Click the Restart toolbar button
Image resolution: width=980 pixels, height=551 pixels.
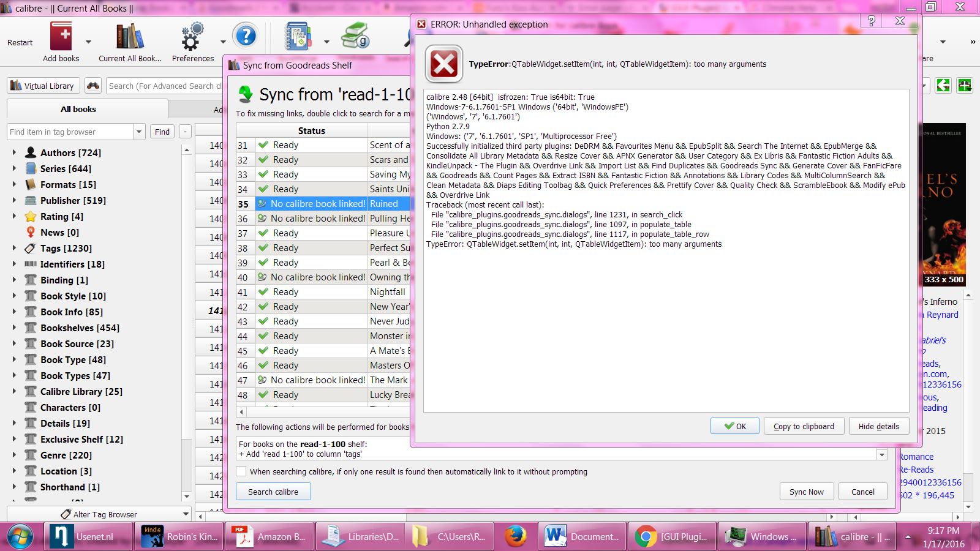point(20,42)
